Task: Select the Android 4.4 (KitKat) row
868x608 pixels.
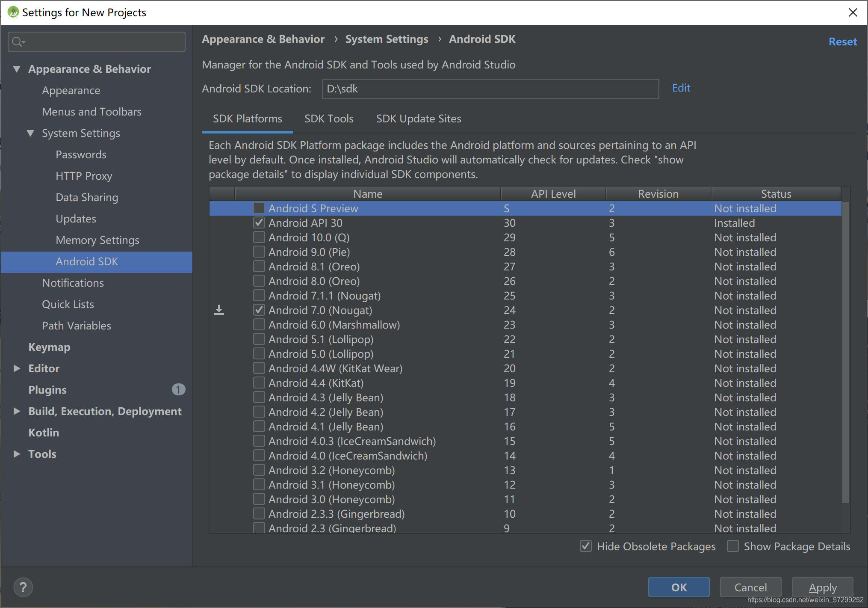Action: (x=525, y=383)
